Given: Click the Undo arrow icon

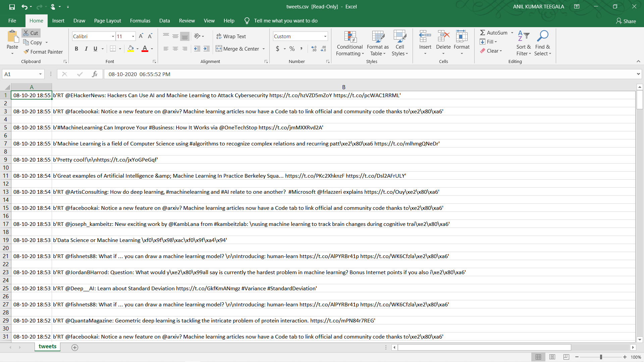Looking at the screenshot, I should 24,7.
